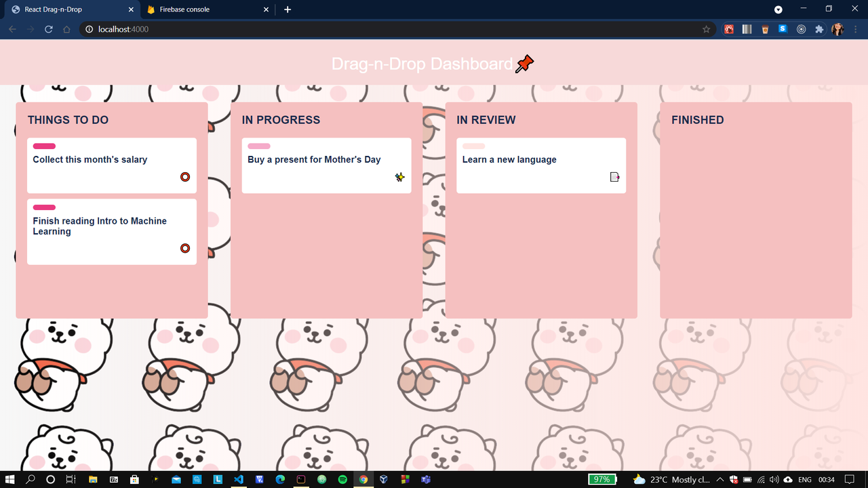Open a new browser tab with the plus button

coord(288,9)
